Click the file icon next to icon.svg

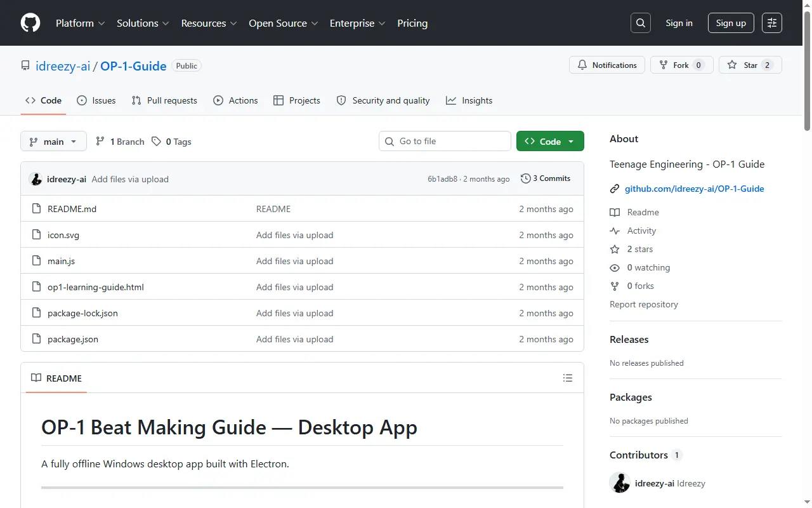[36, 235]
